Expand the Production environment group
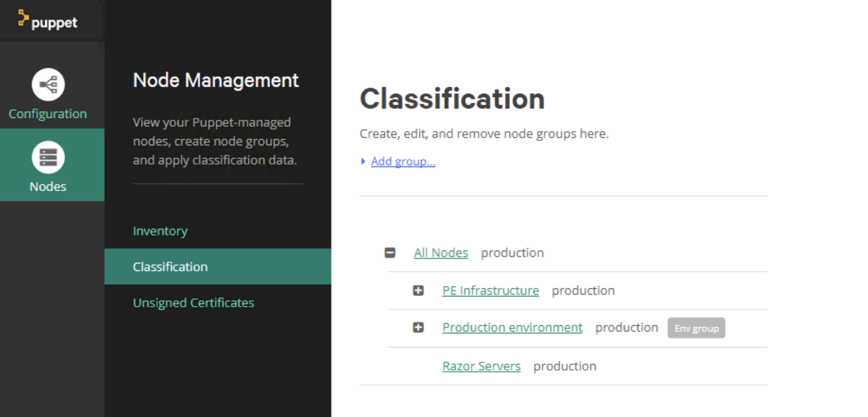868x417 pixels. 418,328
